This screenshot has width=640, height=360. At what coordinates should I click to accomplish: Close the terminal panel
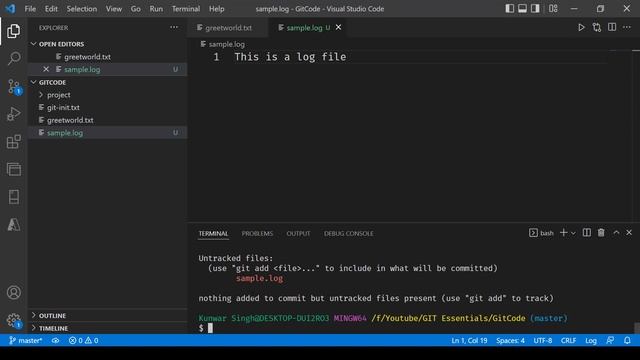pyautogui.click(x=629, y=233)
